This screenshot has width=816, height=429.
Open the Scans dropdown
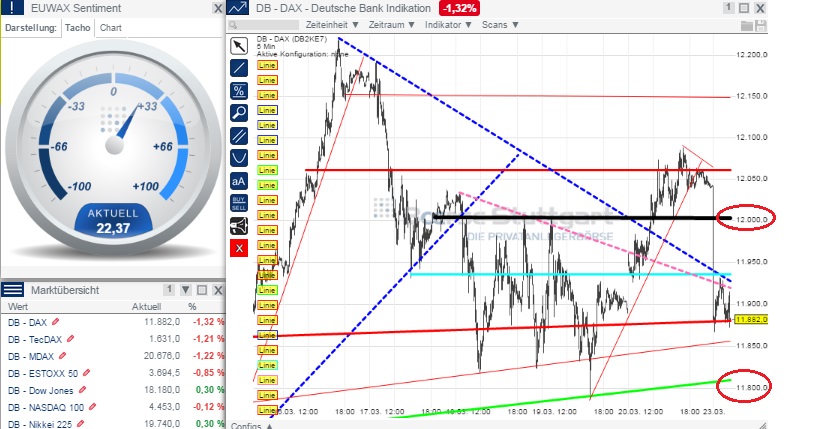tap(500, 24)
